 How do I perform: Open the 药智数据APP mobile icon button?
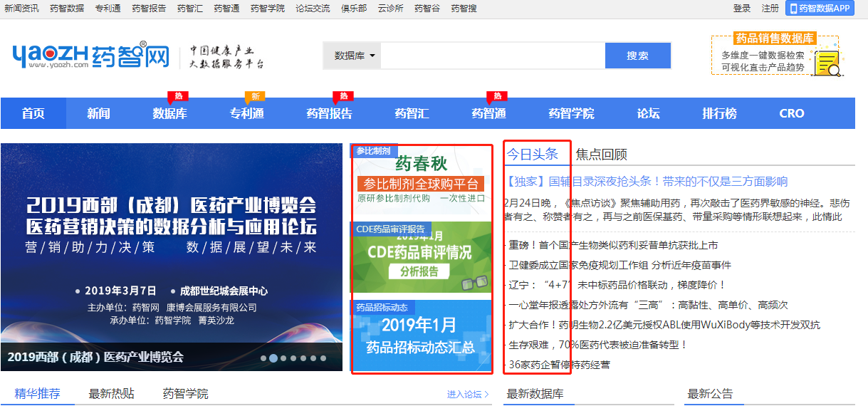pos(820,8)
